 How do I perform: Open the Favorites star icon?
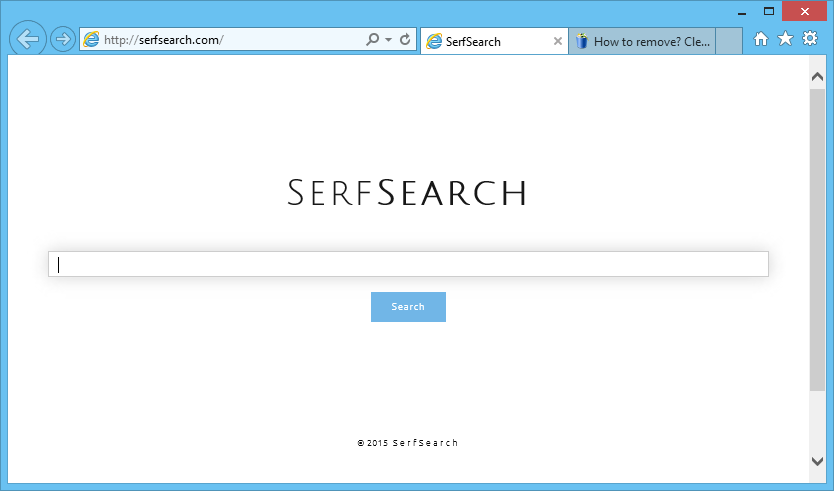785,38
